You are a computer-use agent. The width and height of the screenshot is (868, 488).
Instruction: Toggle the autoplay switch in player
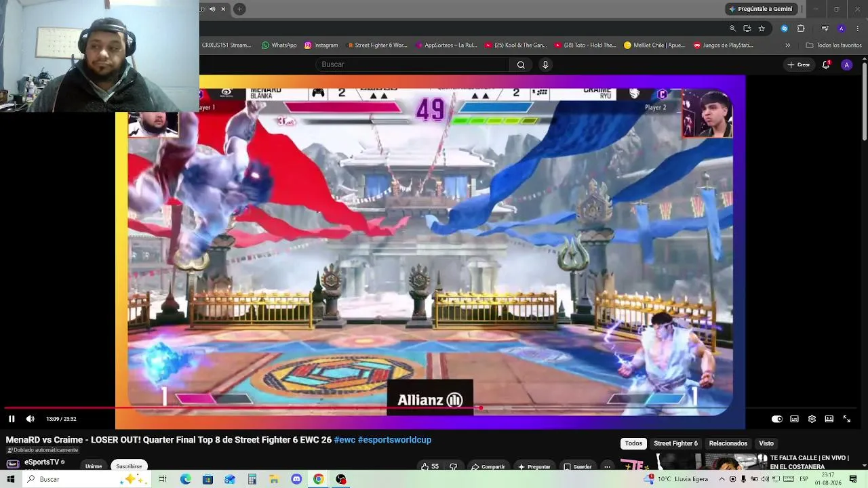[x=777, y=419]
